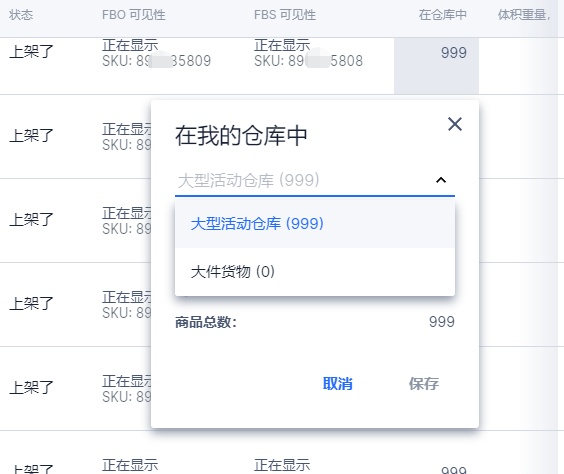Screen dimensions: 564x474
Task: Click 上架了 status in second row
Action: (31, 136)
